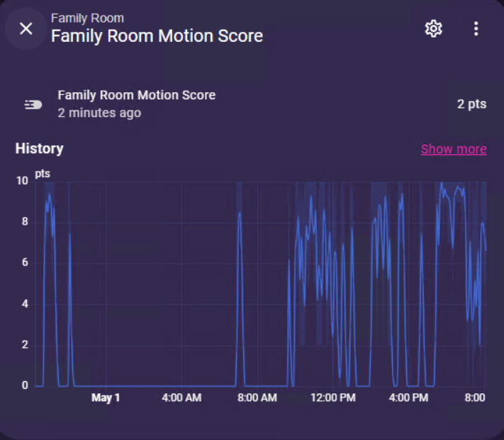Select the 2 pts state value
The width and height of the screenshot is (504, 440).
pos(471,104)
